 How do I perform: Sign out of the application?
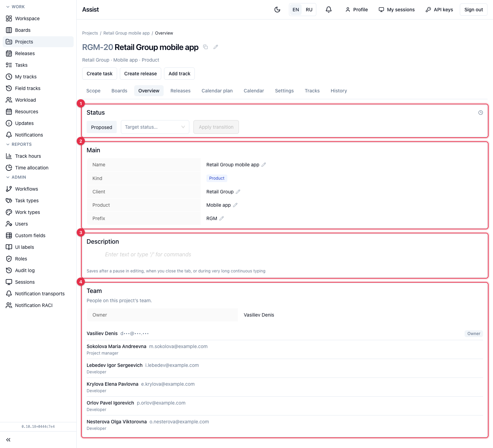pos(473,10)
